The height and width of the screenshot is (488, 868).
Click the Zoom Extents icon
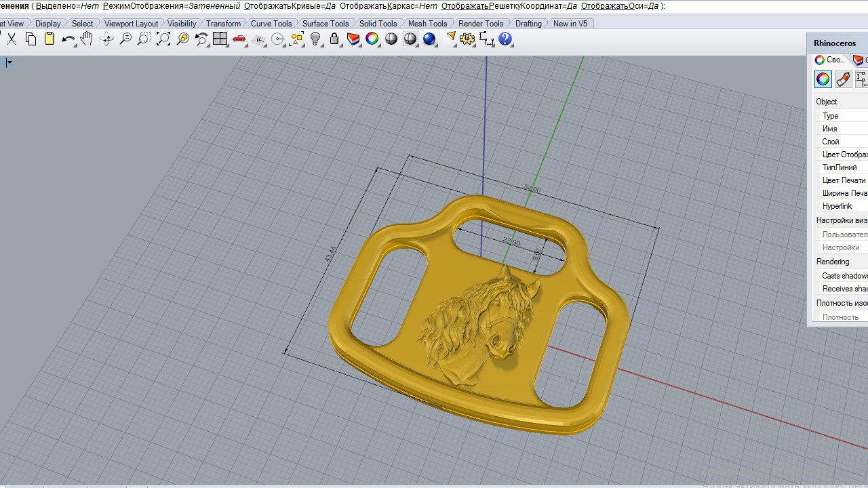tap(163, 39)
